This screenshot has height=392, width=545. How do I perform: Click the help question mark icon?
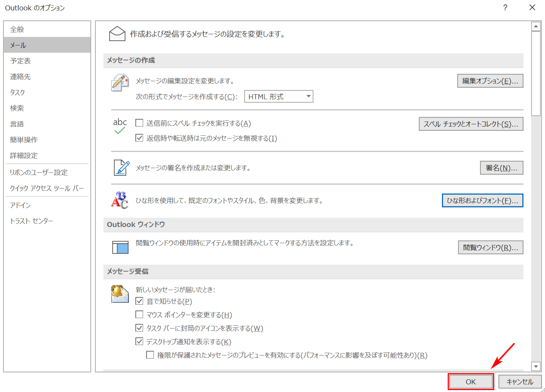tap(505, 8)
